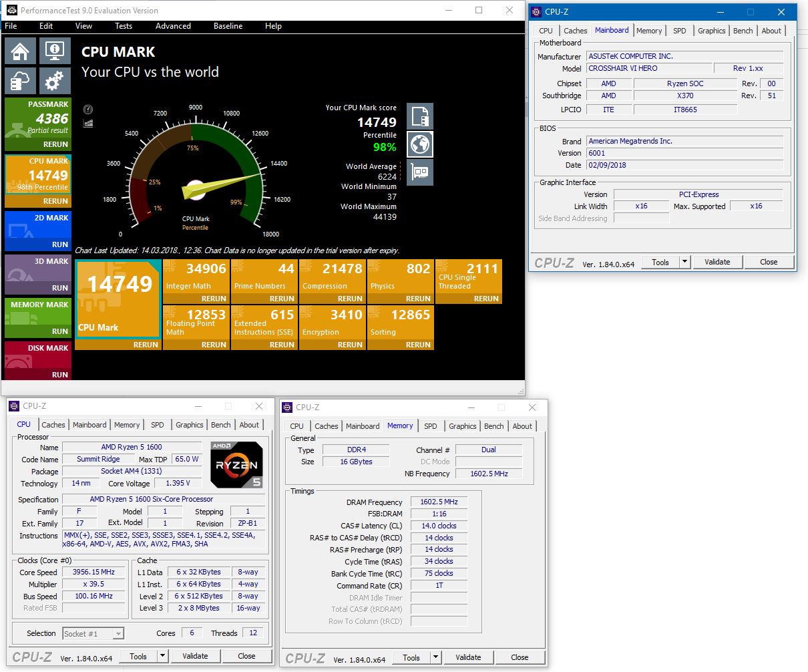808x672 pixels.
Task: Open the File menu
Action: point(11,26)
